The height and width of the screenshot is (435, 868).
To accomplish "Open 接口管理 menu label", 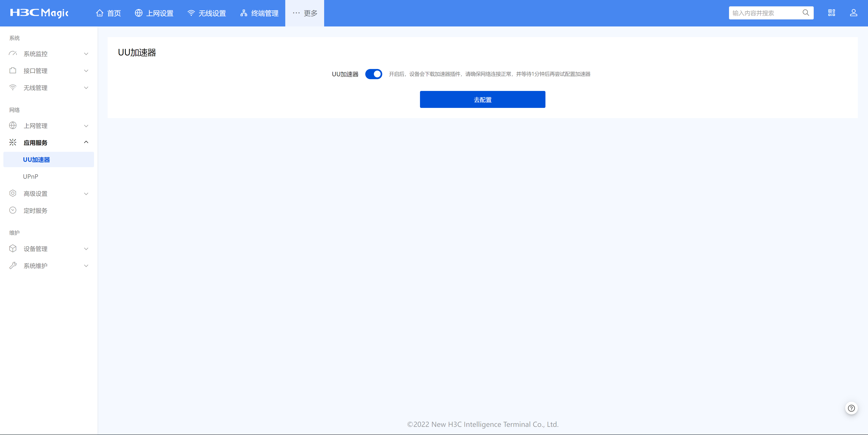I will tap(35, 71).
